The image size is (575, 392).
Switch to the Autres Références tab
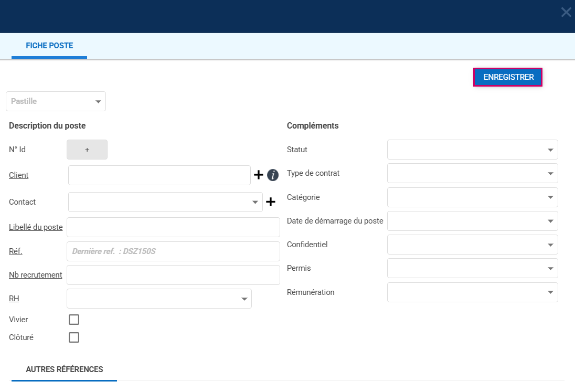(x=64, y=369)
